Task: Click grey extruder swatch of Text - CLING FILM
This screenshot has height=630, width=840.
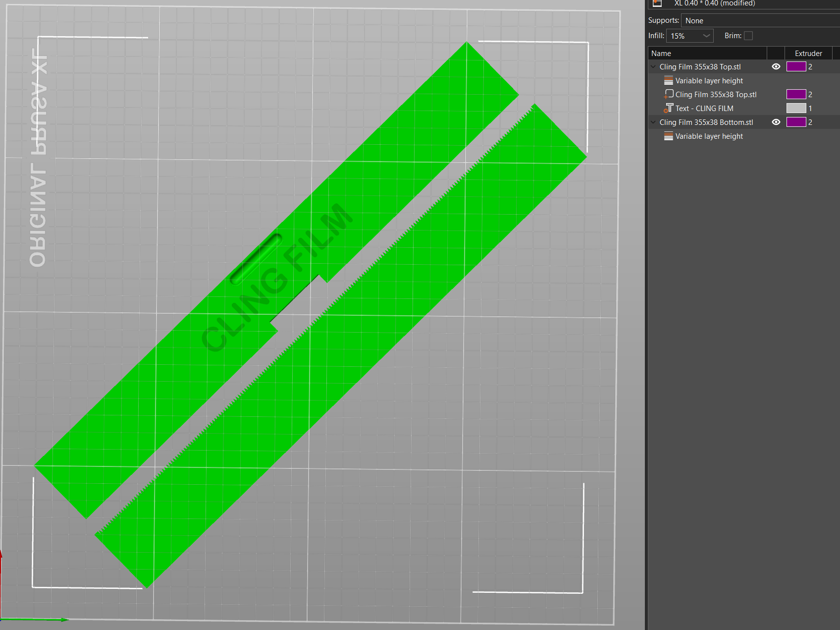Action: point(796,108)
